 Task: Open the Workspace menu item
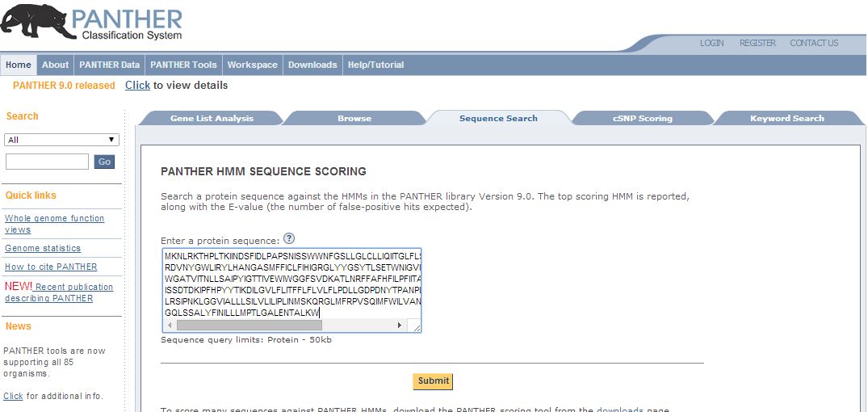[253, 65]
